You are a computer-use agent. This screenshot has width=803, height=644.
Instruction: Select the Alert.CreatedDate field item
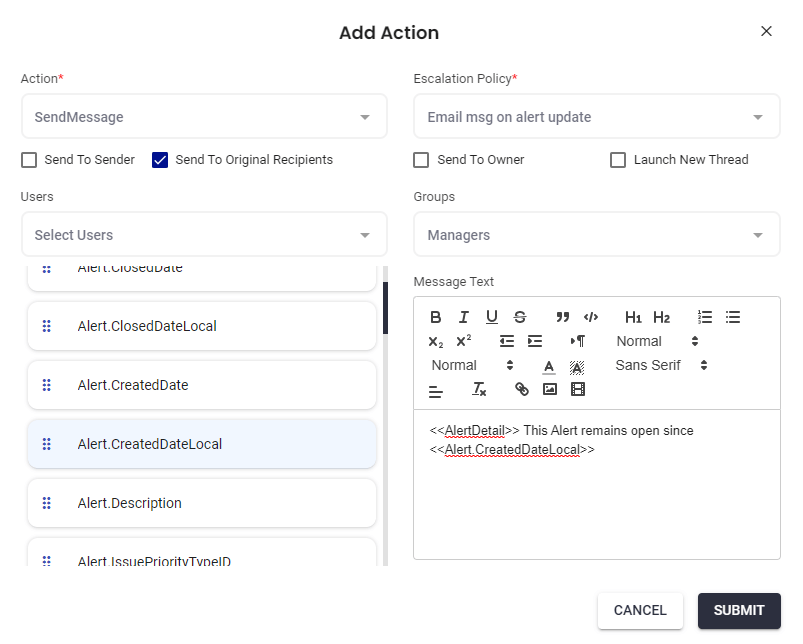pos(202,385)
